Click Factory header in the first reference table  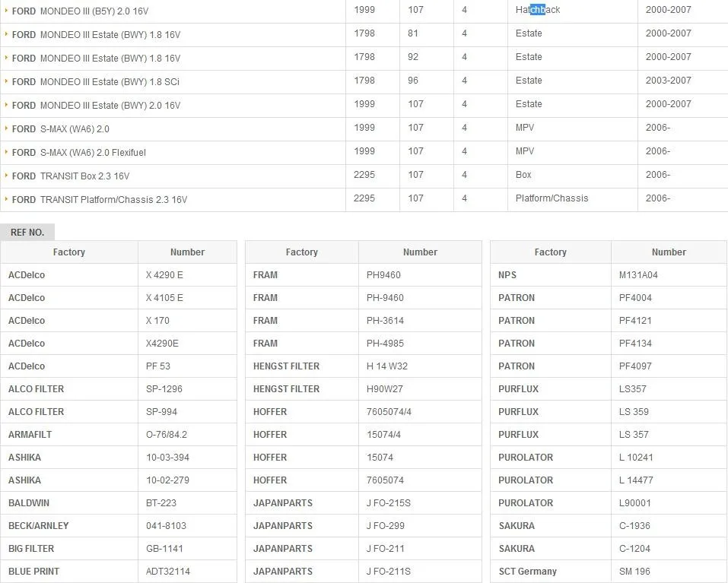point(68,252)
